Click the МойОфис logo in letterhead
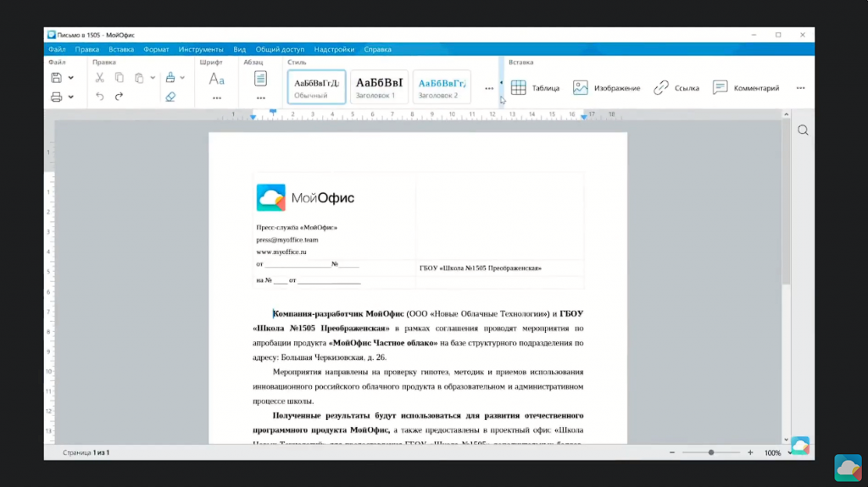 tap(305, 197)
